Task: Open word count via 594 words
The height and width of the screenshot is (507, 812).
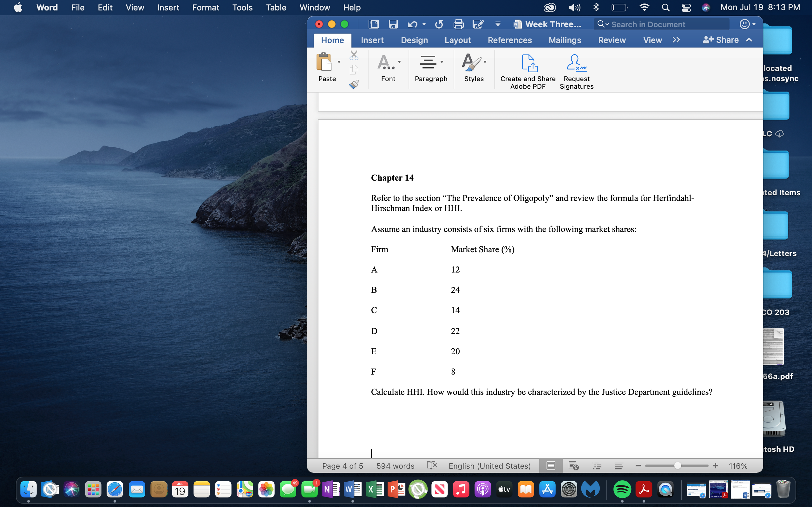Action: pos(395,465)
